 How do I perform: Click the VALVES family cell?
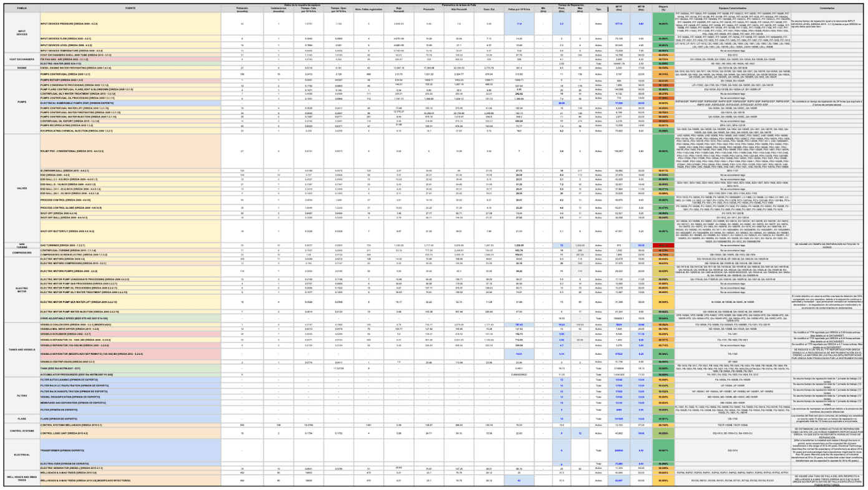pos(22,188)
